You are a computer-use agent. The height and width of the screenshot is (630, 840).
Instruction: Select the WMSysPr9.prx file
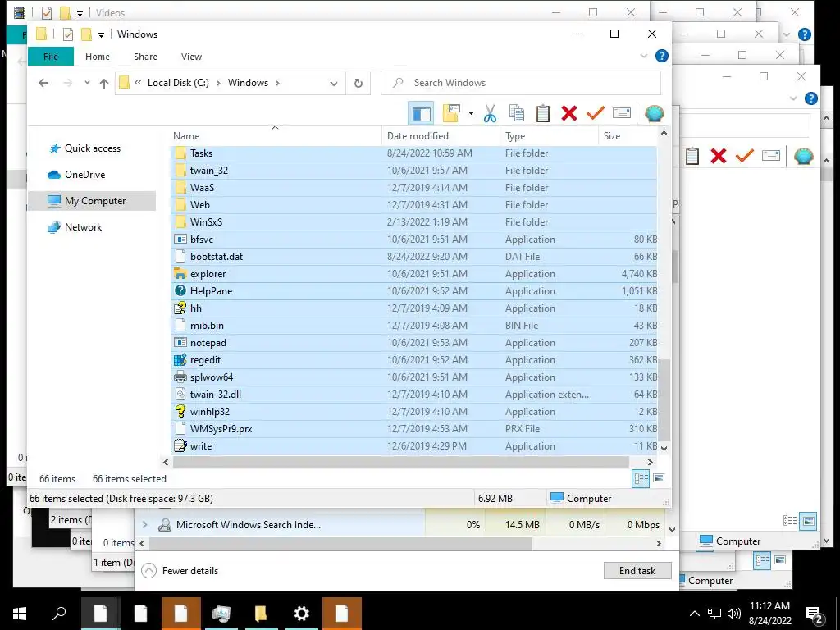[413, 429]
